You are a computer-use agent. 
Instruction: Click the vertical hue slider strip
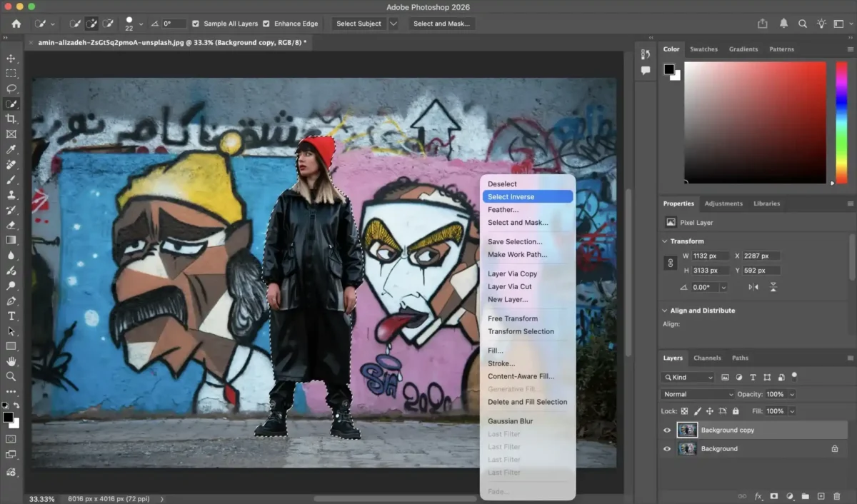[x=841, y=121]
